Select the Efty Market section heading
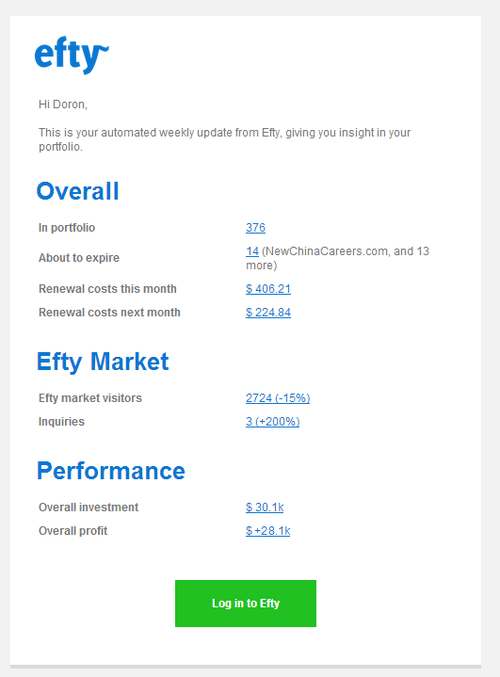 click(x=103, y=361)
